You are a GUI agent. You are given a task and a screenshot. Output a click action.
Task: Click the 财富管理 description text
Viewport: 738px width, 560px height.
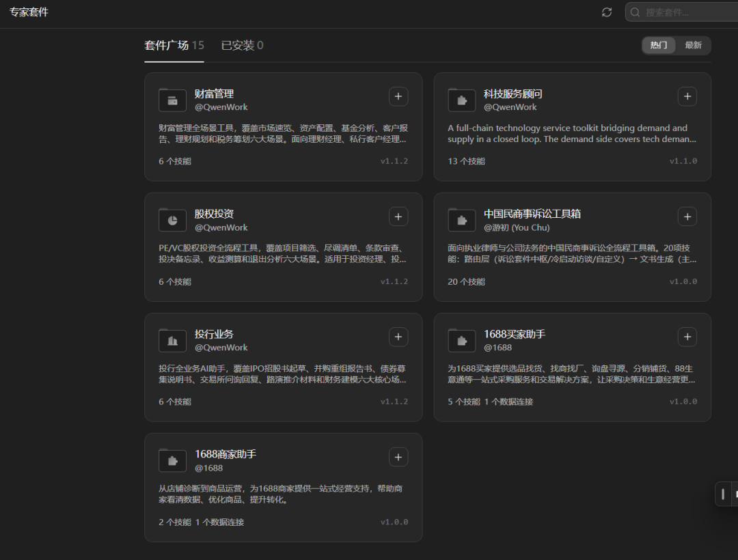point(283,134)
